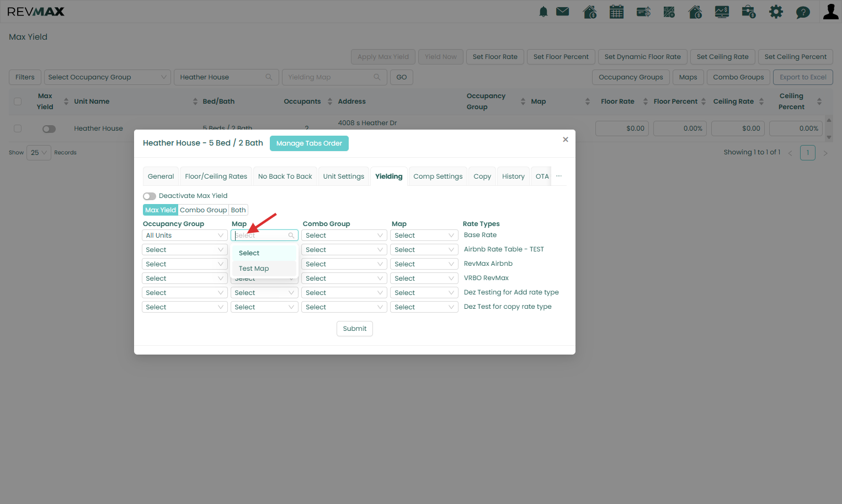The height and width of the screenshot is (504, 842).
Task: Click the REVMAX logo
Action: (36, 12)
